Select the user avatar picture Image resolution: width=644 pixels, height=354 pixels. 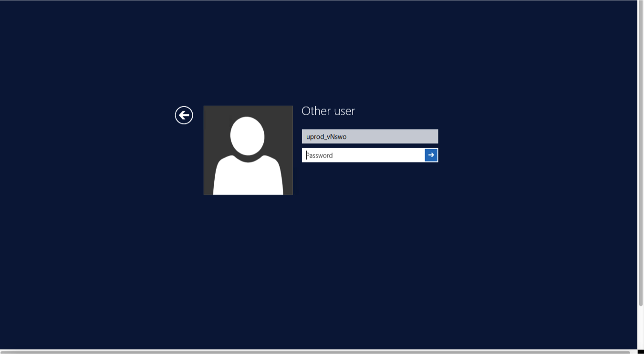pos(248,150)
